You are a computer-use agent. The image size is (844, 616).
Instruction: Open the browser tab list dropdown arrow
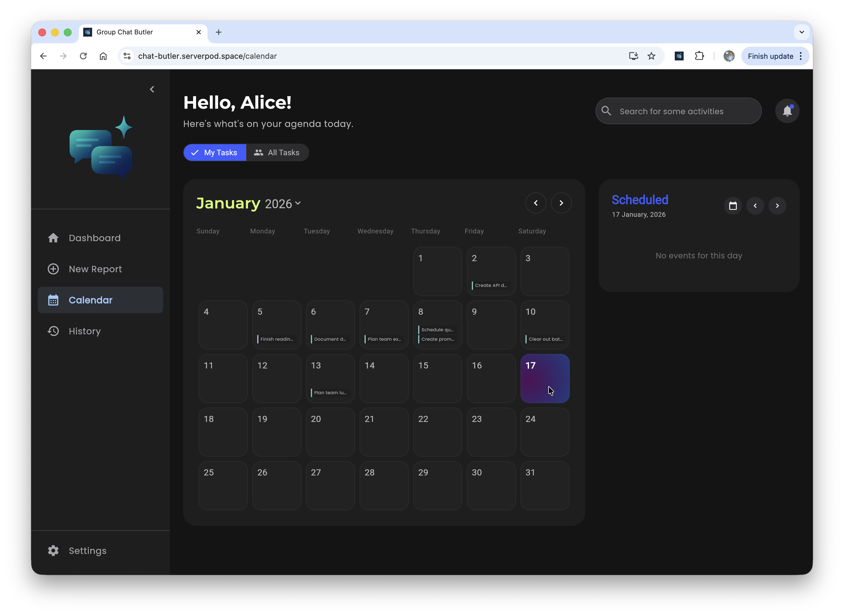tap(802, 32)
